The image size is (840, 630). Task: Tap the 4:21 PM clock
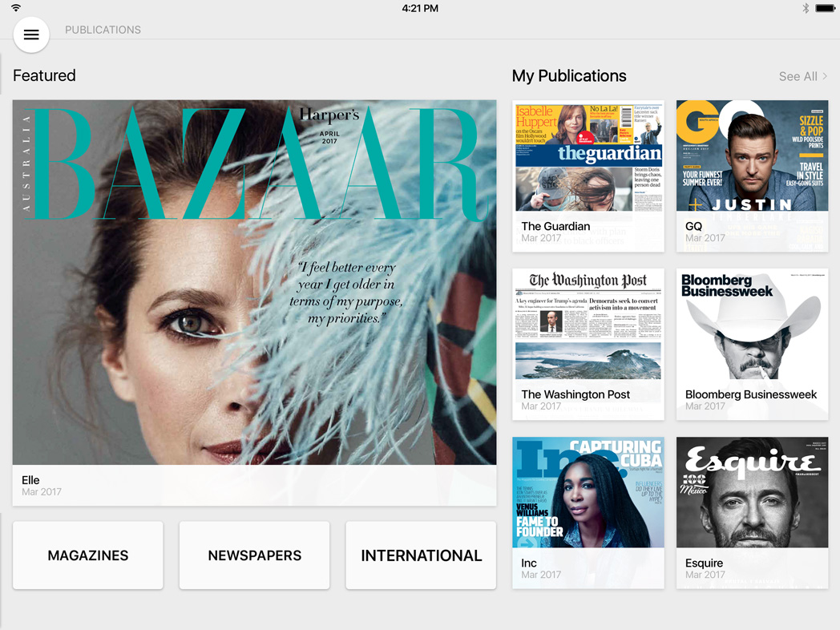pos(420,8)
